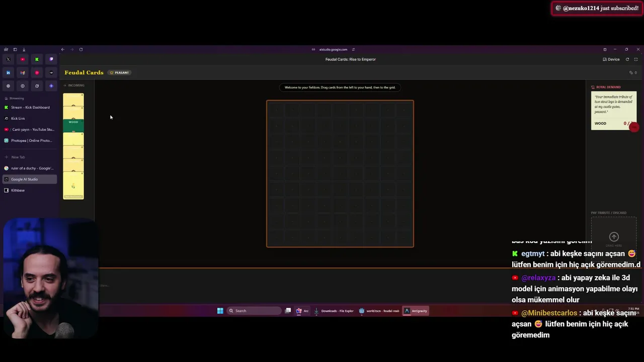Go back in browser history

[x=62, y=49]
